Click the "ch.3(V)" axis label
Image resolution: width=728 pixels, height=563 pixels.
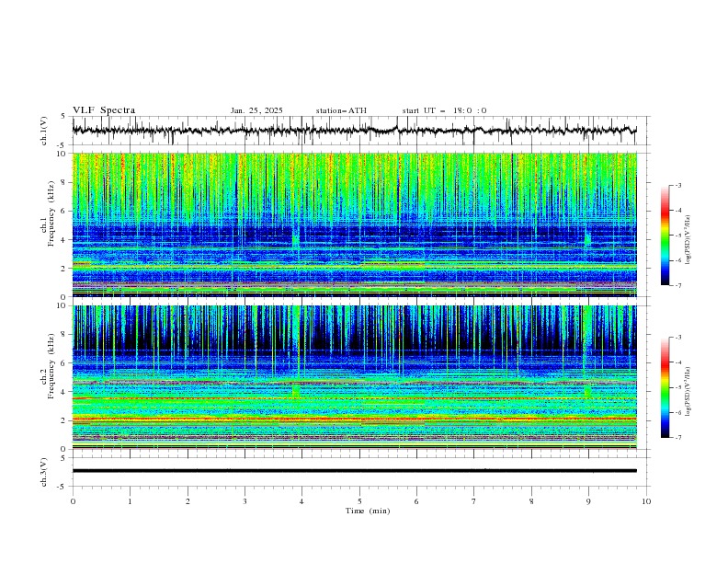44,472
